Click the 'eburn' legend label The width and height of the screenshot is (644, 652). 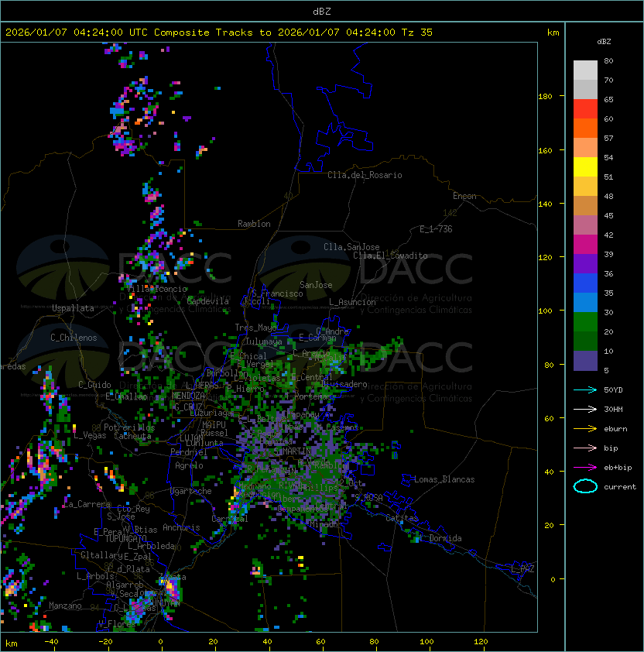615,429
